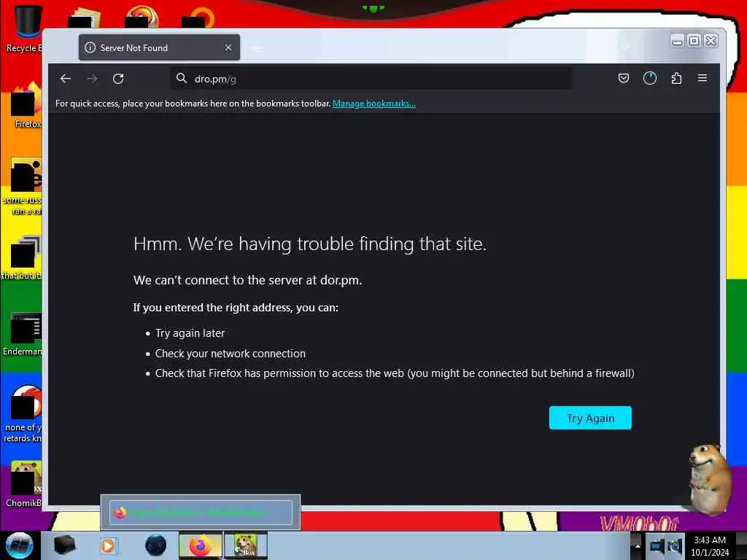Click the greyed-out forward arrow
The image size is (747, 560).
point(92,79)
